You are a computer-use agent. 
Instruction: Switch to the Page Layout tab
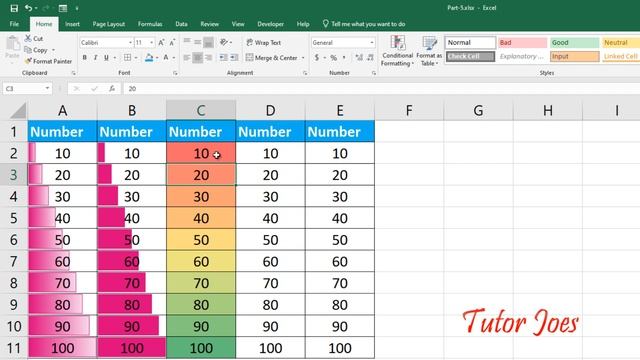109,24
